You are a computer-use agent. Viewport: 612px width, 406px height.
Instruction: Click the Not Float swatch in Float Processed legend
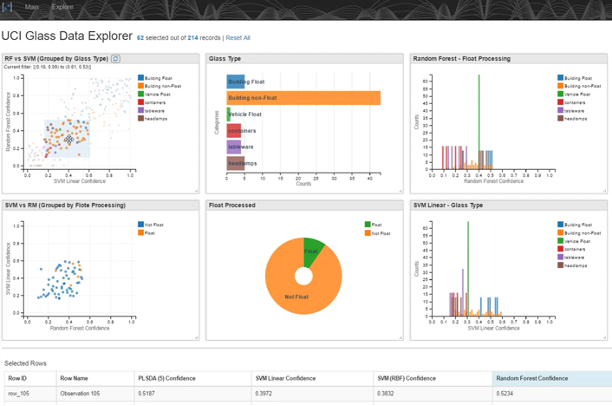[x=368, y=233]
